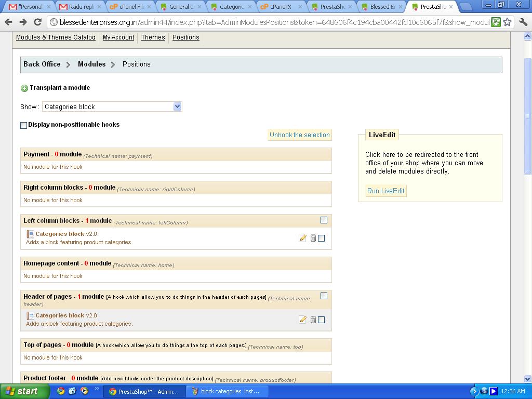
Task: Click the Transplant a module link
Action: [x=60, y=87]
